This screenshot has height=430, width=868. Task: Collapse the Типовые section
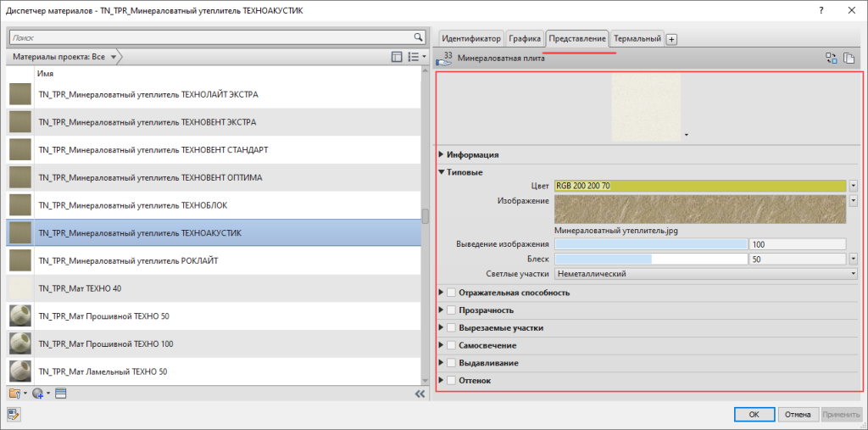point(441,172)
